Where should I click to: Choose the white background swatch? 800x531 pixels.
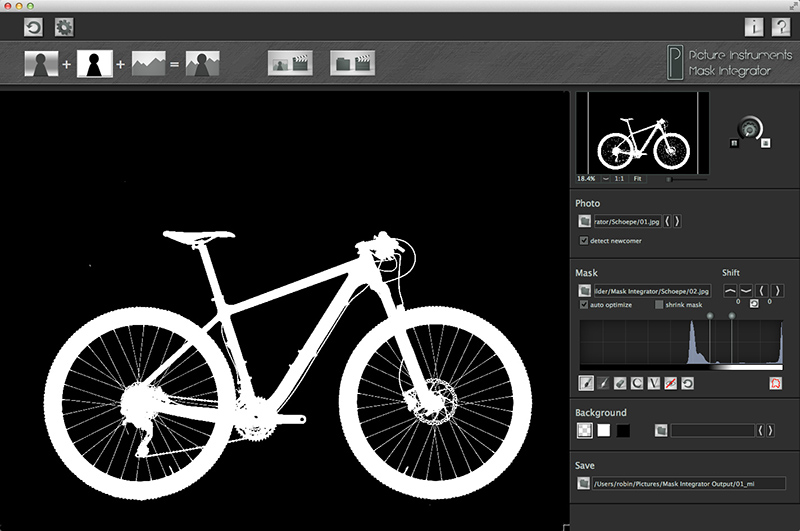[x=603, y=430]
